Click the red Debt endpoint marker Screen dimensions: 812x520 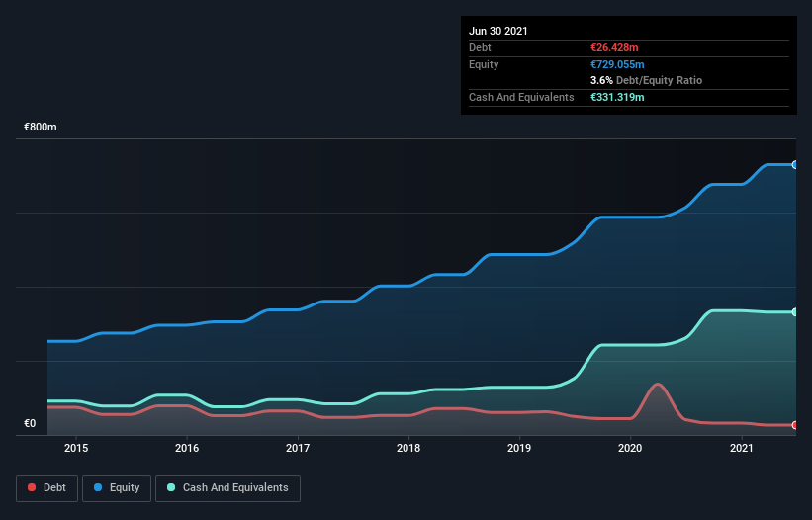tap(795, 425)
